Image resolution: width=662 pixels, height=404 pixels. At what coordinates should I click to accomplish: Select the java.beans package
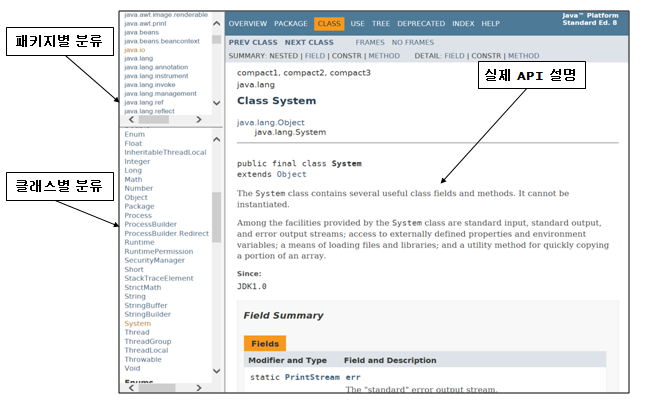[x=141, y=32]
